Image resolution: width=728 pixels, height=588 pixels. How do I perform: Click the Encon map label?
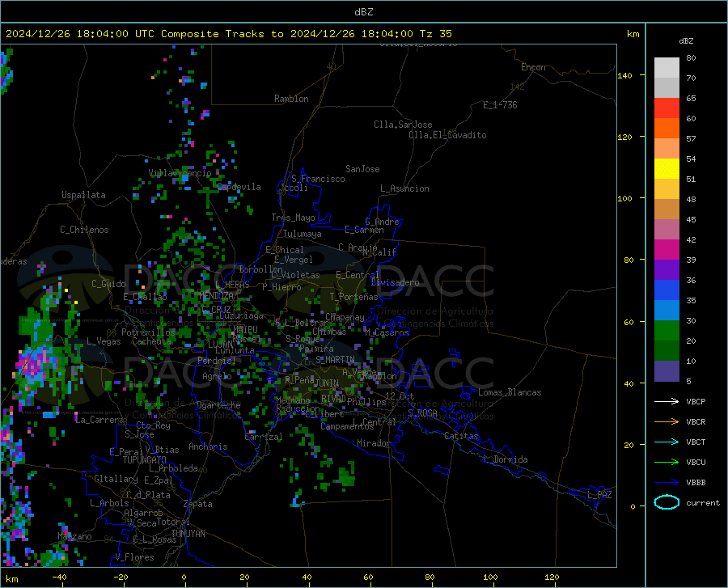pyautogui.click(x=533, y=67)
